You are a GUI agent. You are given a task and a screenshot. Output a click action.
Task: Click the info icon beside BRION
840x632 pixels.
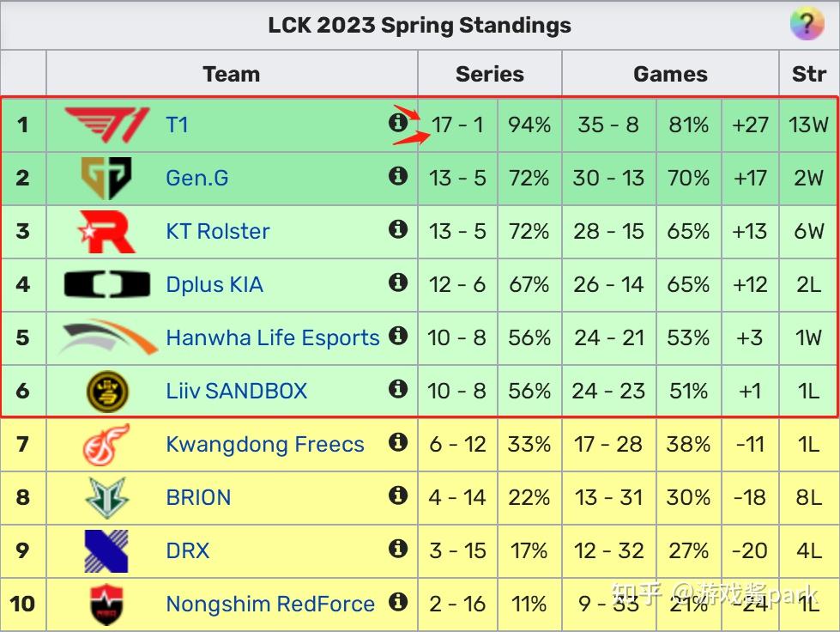(397, 496)
